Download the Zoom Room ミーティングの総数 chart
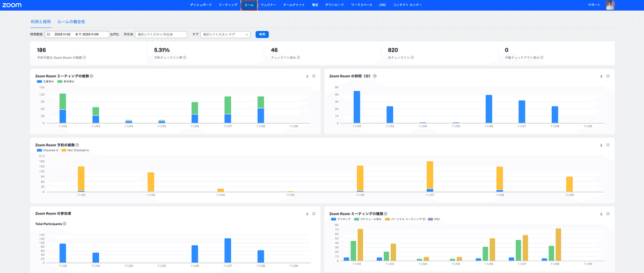This screenshot has height=273, width=644. 308,76
